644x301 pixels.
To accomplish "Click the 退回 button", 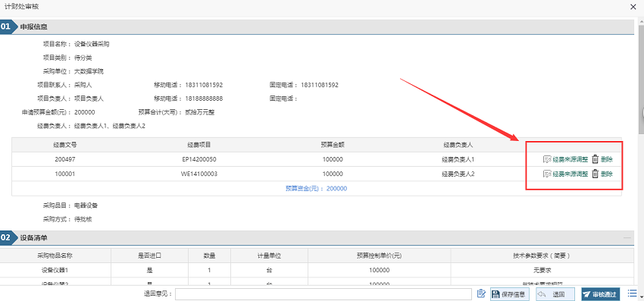I will (x=555, y=294).
